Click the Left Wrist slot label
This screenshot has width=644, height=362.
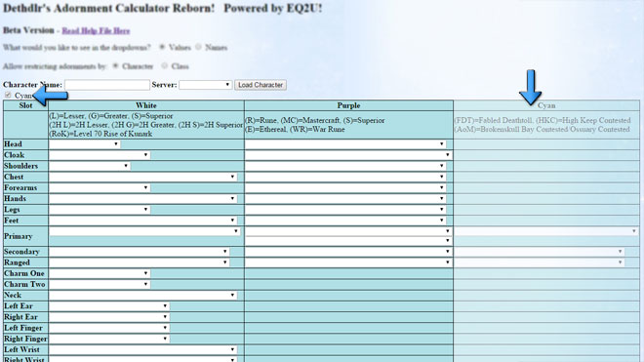21,349
